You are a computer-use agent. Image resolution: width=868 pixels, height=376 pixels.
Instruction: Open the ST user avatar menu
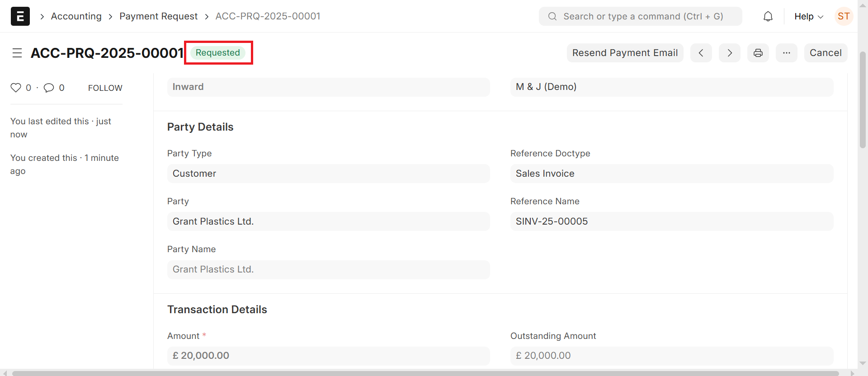tap(843, 16)
